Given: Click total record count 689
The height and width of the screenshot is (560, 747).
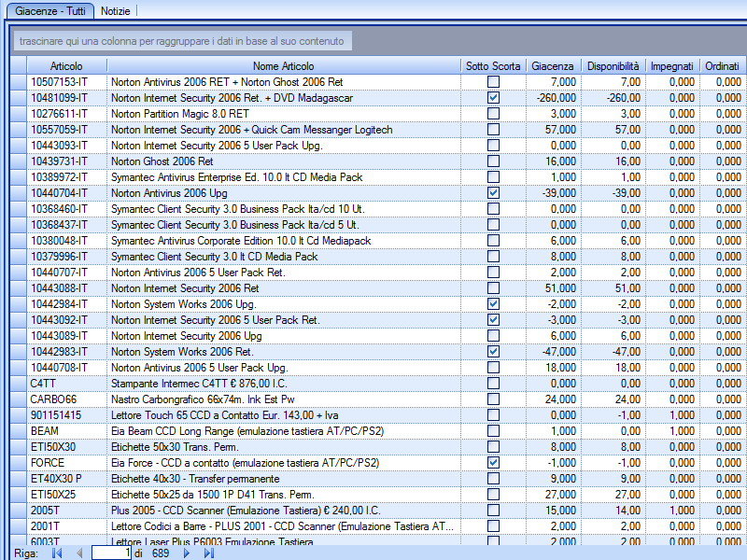Looking at the screenshot, I should [x=161, y=553].
